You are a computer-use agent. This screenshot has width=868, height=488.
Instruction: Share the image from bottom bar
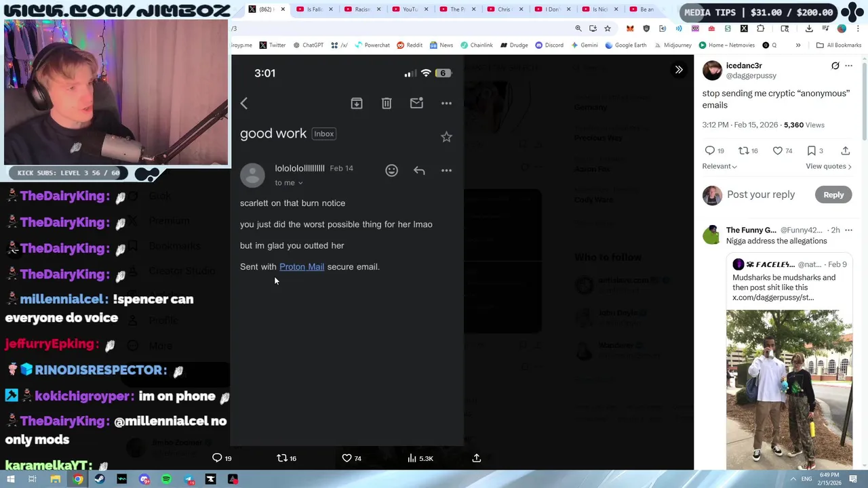477,458
